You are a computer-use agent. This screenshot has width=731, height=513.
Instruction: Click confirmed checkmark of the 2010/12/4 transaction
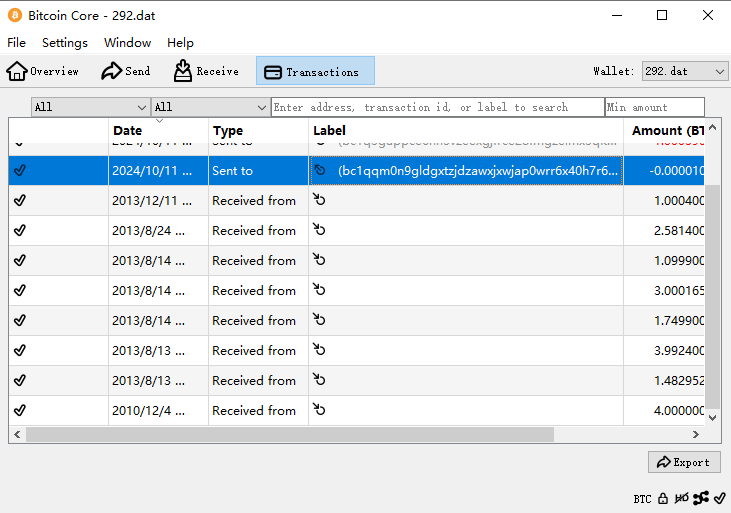20,410
